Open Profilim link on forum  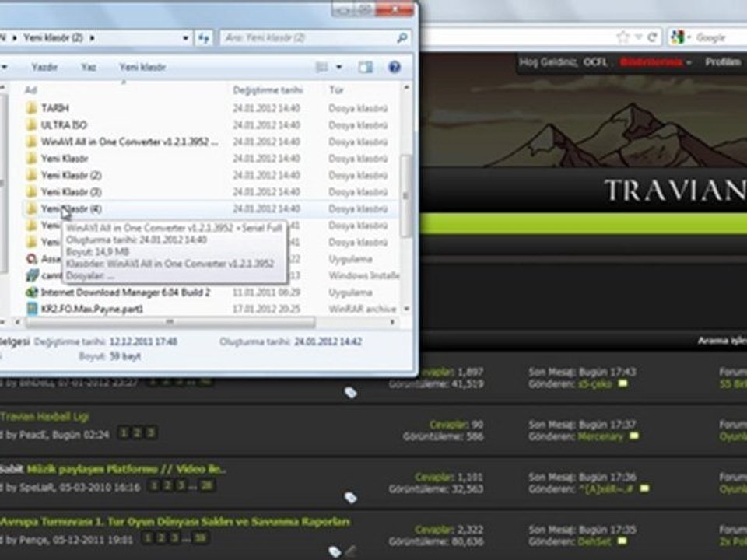click(723, 62)
